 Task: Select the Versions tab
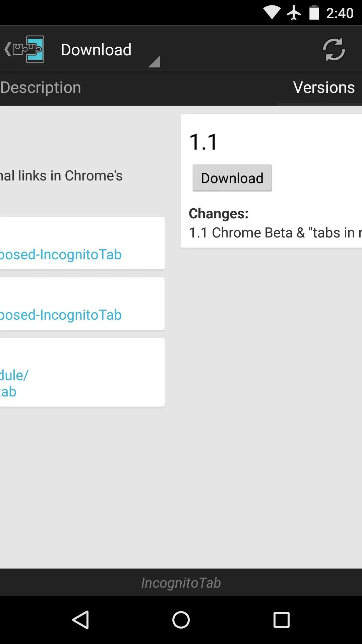tap(324, 88)
